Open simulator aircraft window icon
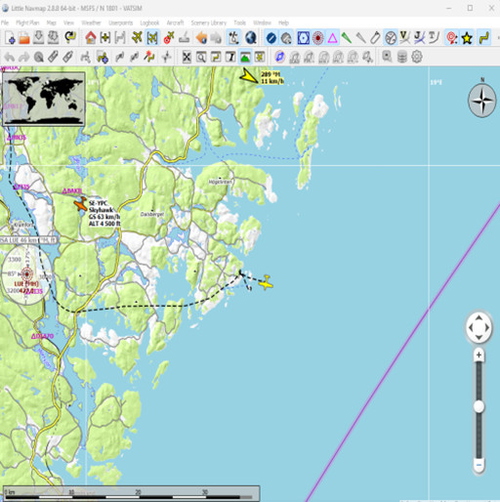 260,57
